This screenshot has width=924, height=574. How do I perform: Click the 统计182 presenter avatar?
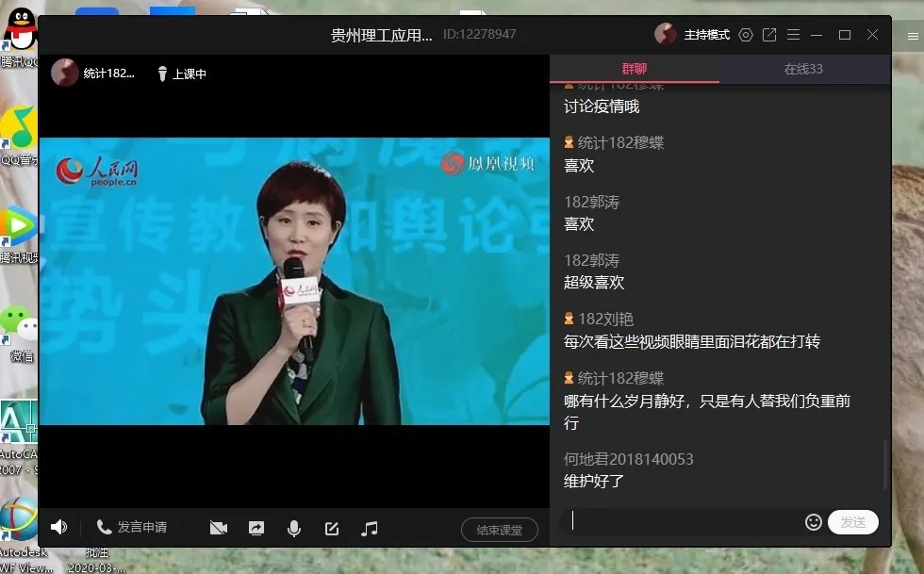click(65, 73)
